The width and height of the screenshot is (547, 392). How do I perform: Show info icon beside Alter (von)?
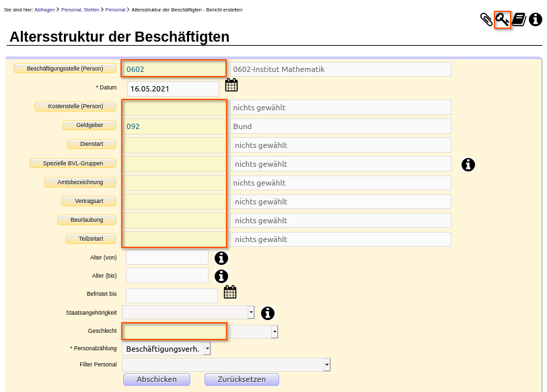coord(221,258)
